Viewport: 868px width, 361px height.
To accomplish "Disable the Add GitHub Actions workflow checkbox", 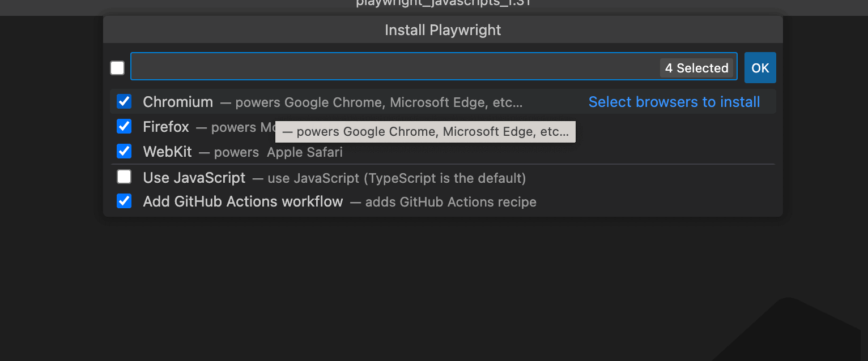I will coord(124,201).
